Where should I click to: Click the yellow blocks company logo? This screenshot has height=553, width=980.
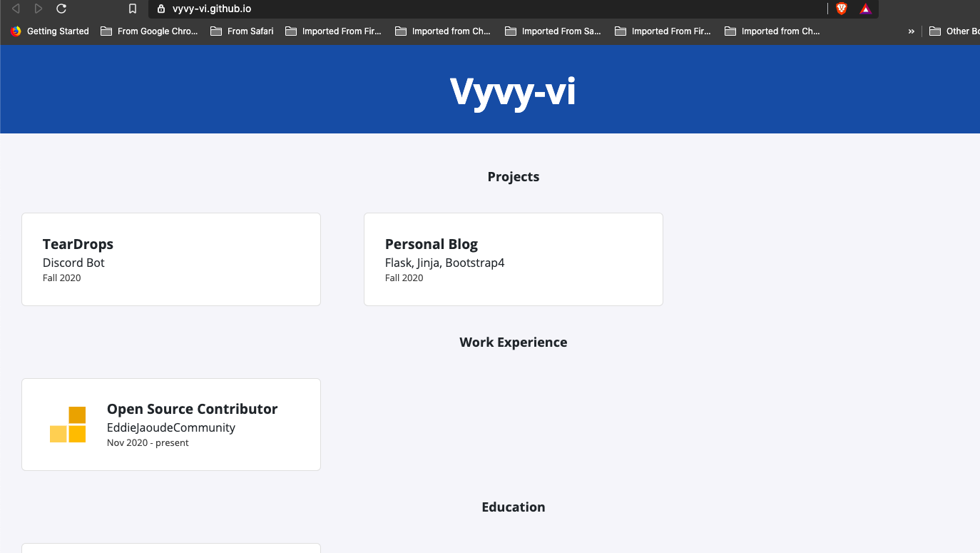point(68,425)
